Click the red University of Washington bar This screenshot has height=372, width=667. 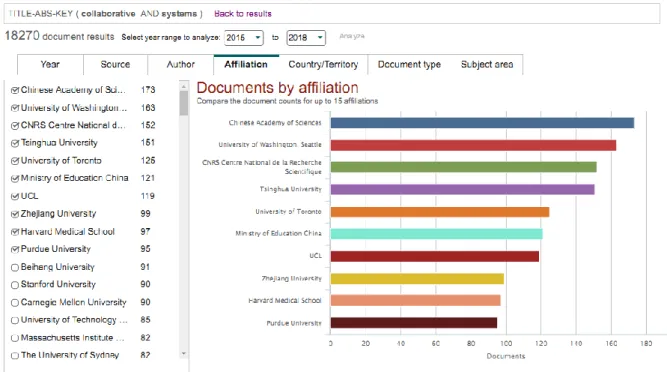pyautogui.click(x=473, y=145)
